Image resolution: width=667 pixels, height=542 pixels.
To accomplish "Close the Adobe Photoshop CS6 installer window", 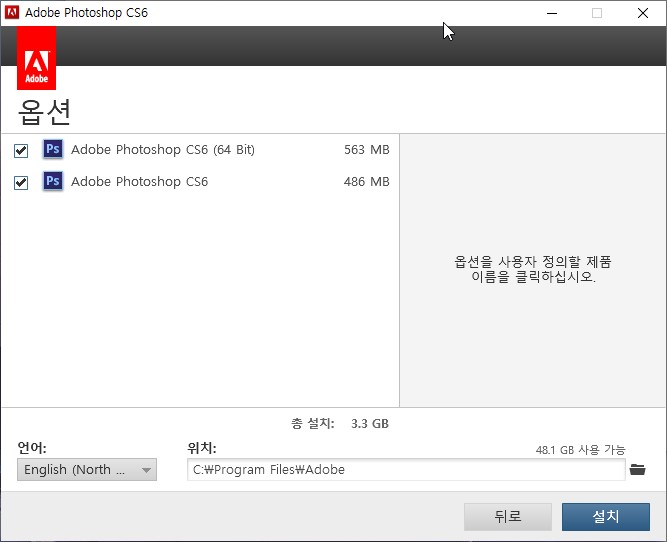I will tap(643, 13).
